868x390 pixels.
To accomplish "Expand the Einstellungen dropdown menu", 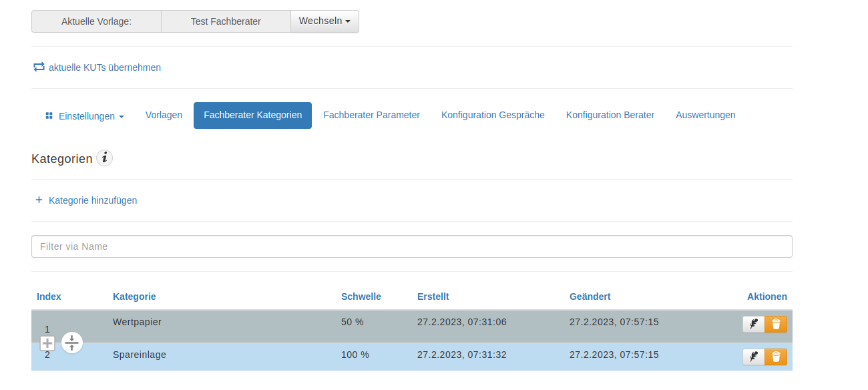I will [85, 116].
